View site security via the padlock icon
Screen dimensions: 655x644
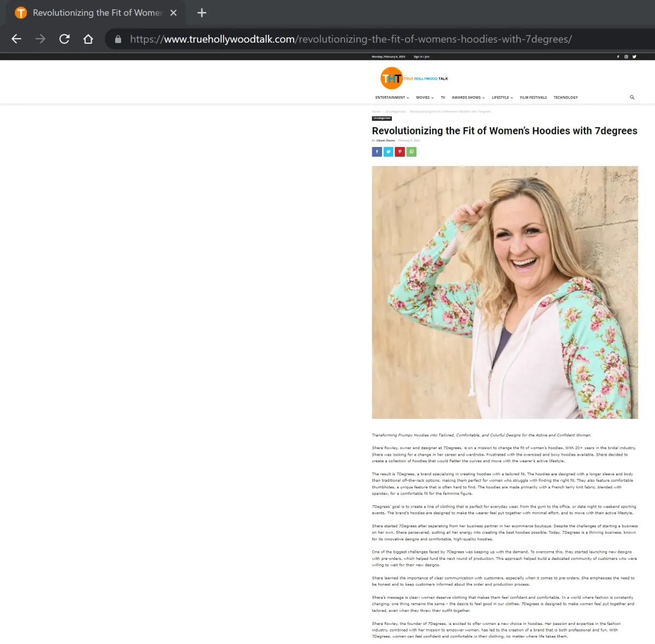[118, 39]
